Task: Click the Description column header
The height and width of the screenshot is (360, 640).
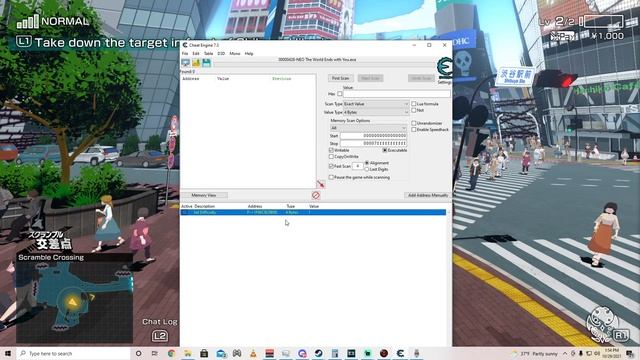Action: [204, 207]
